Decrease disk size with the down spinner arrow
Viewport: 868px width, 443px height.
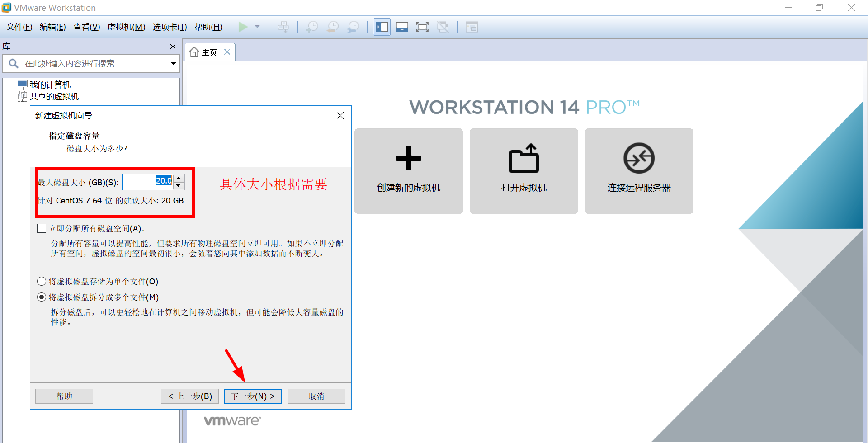pos(179,186)
